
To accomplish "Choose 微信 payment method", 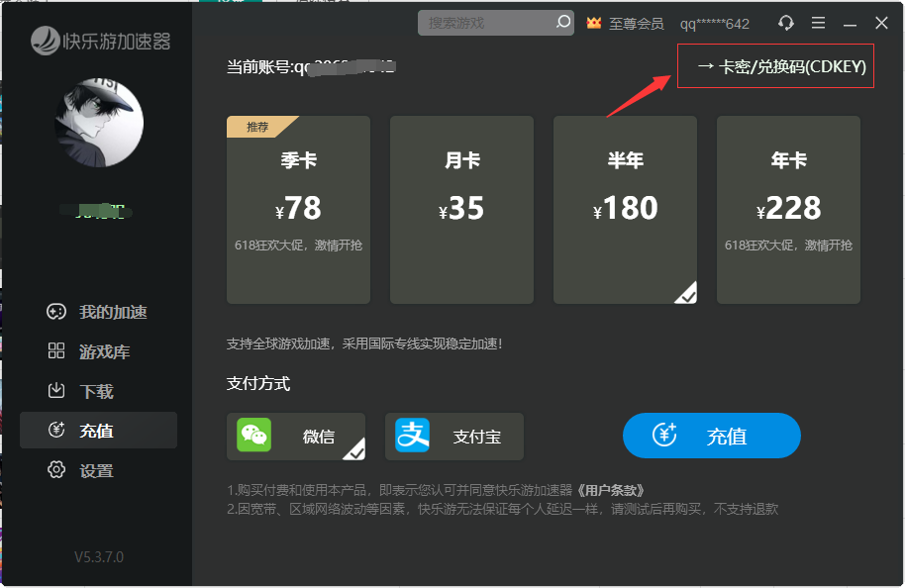I will [x=296, y=437].
